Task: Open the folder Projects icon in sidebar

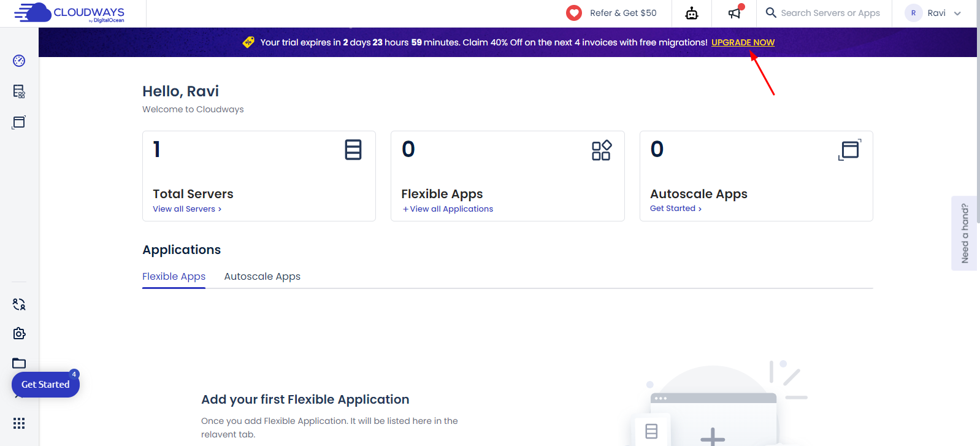Action: coord(19,363)
